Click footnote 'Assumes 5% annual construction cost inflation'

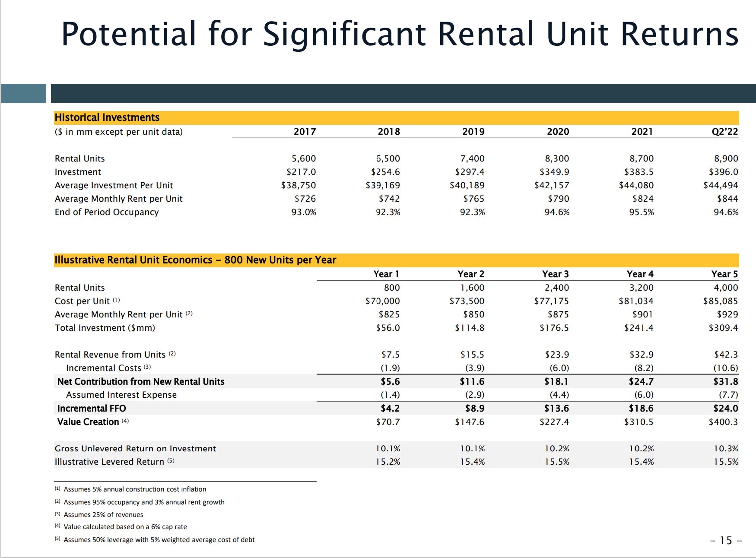tap(135, 489)
